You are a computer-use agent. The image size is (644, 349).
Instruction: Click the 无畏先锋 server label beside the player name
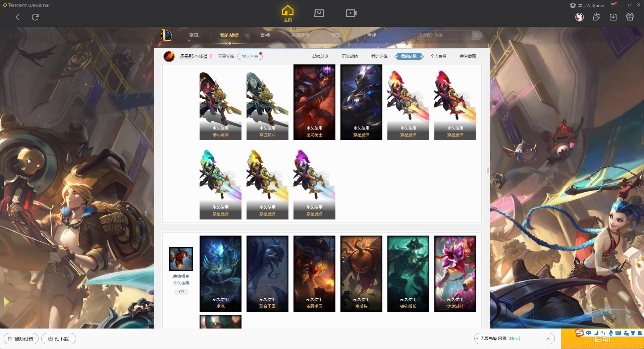point(226,56)
